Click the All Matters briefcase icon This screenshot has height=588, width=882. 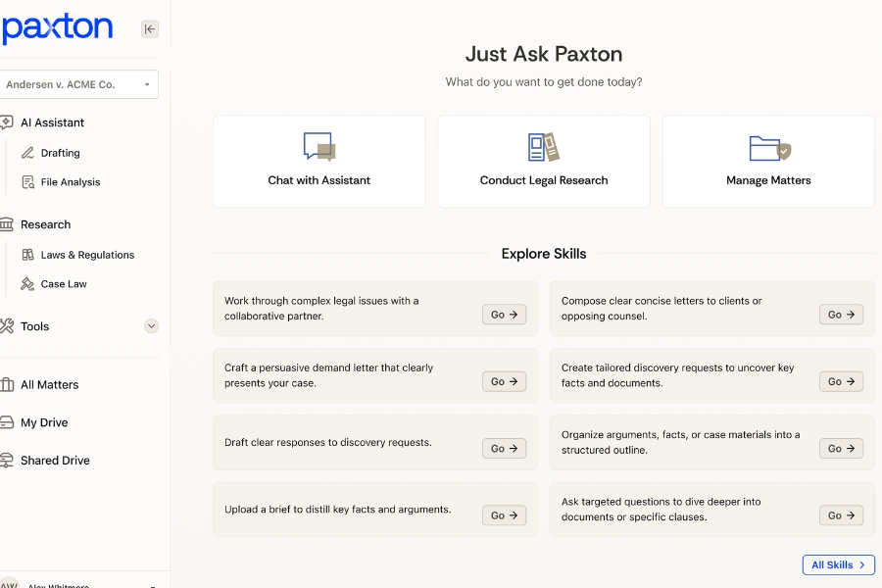click(7, 385)
